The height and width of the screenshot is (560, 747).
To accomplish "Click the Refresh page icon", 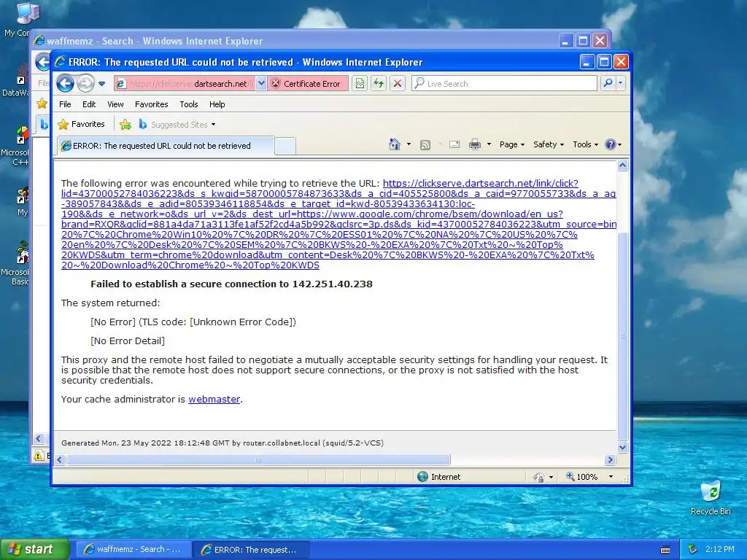I will (x=379, y=84).
